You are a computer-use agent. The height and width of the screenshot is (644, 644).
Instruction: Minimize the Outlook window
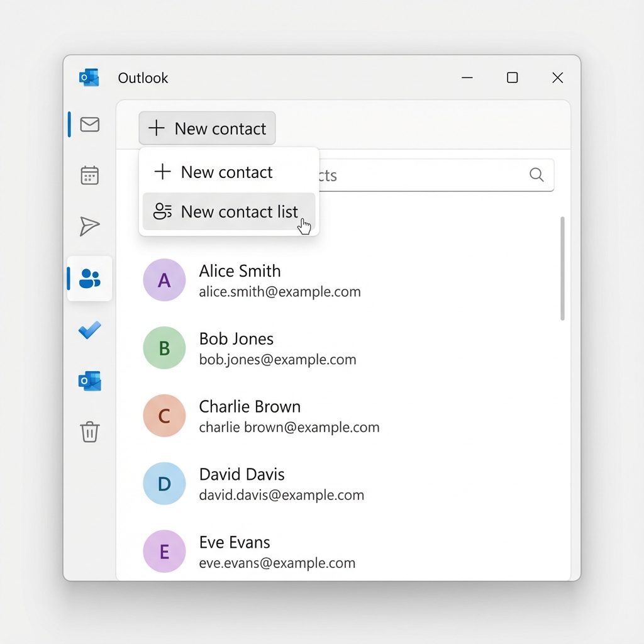(467, 77)
